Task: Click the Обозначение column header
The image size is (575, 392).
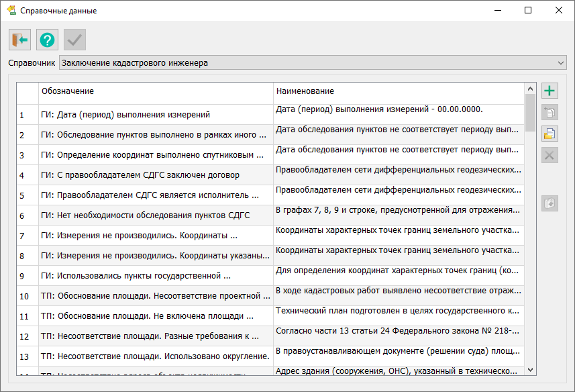Action: [155, 91]
